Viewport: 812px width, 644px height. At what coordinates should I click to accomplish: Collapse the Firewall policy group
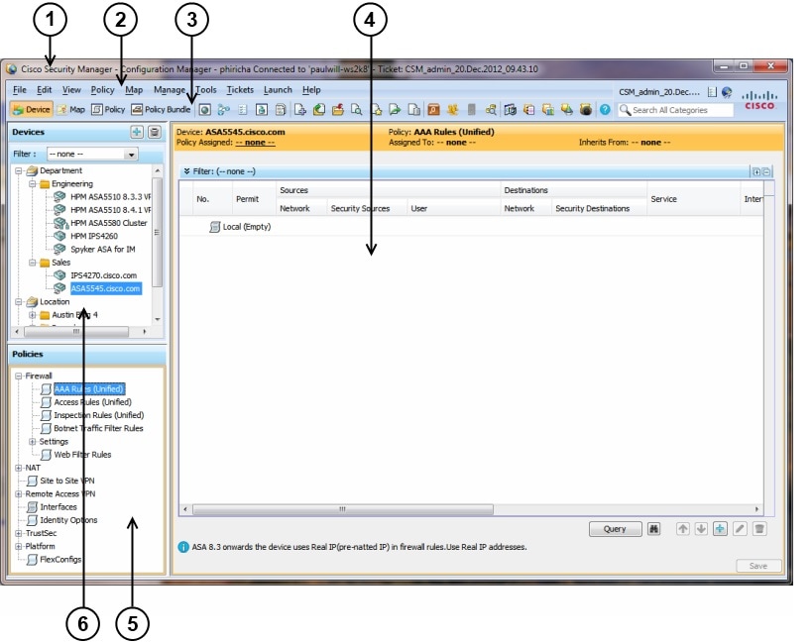(19, 376)
